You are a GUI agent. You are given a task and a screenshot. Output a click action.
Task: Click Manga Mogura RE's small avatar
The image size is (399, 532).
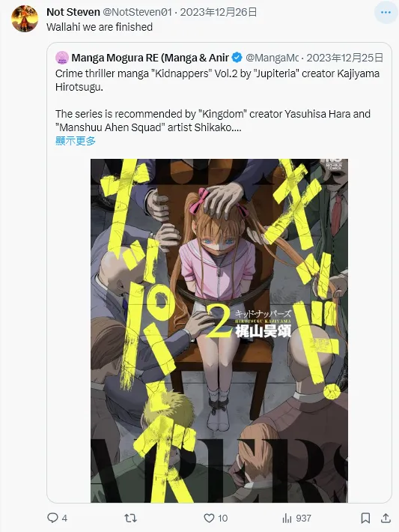(62, 58)
